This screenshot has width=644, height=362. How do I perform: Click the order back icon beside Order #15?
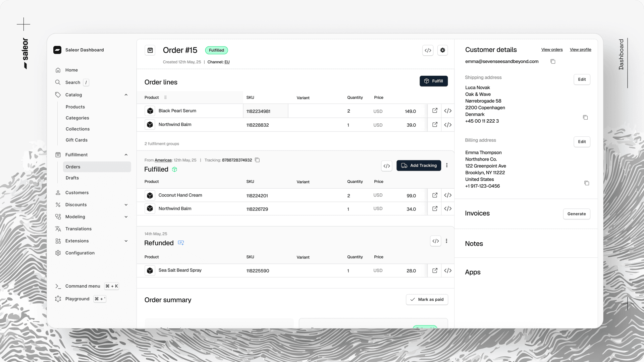point(150,50)
